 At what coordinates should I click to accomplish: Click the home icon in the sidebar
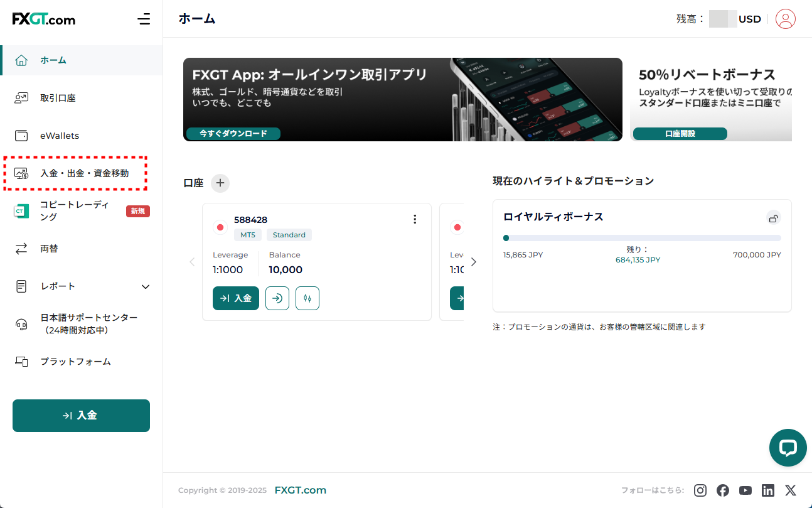(21, 60)
